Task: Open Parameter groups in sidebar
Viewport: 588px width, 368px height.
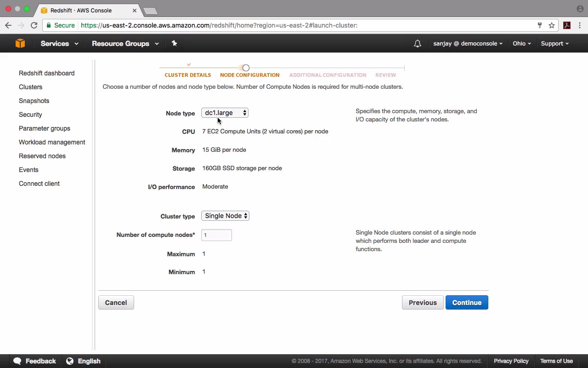Action: [x=45, y=128]
